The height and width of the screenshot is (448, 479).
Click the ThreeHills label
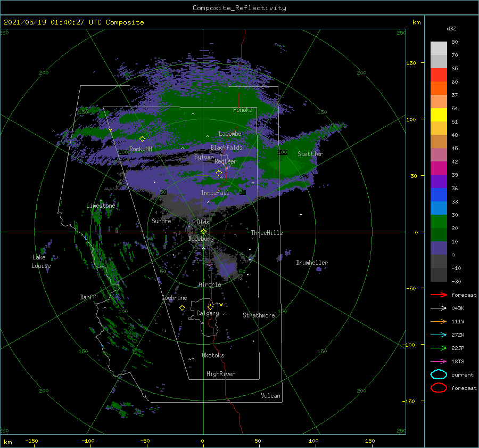point(267,233)
